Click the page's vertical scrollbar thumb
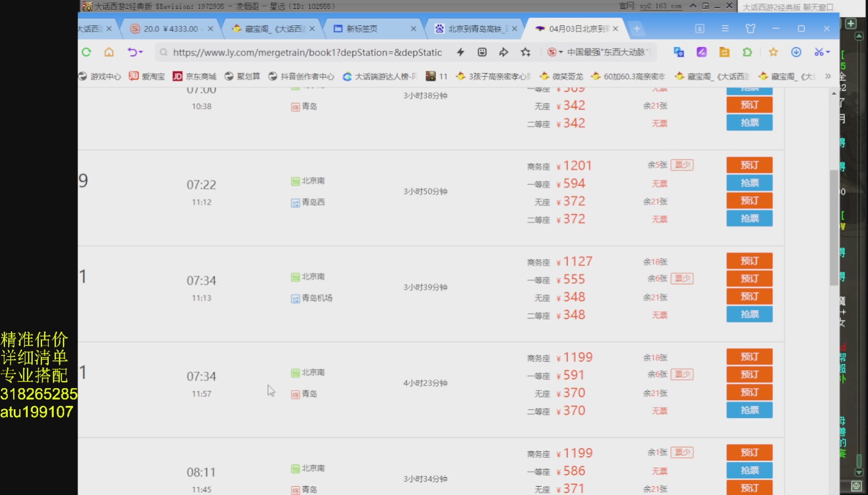Image resolution: width=868 pixels, height=495 pixels. (834, 227)
